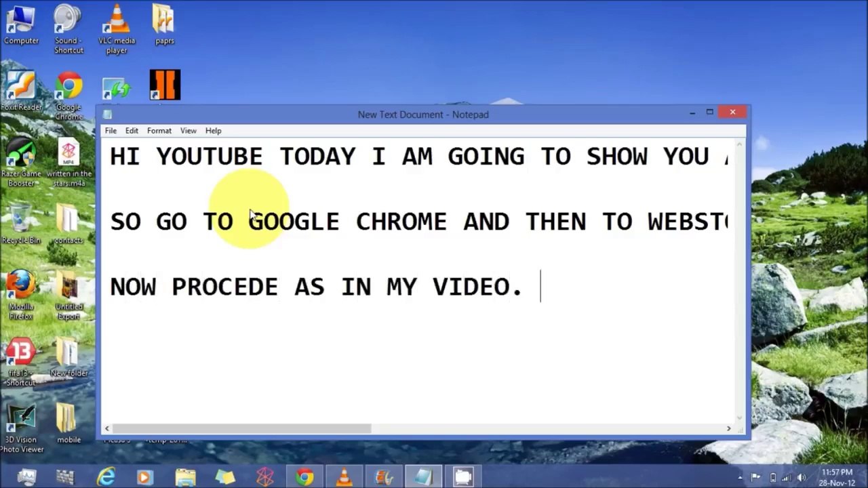Click the word CHROME in the text
The width and height of the screenshot is (868, 488).
pyautogui.click(x=401, y=222)
